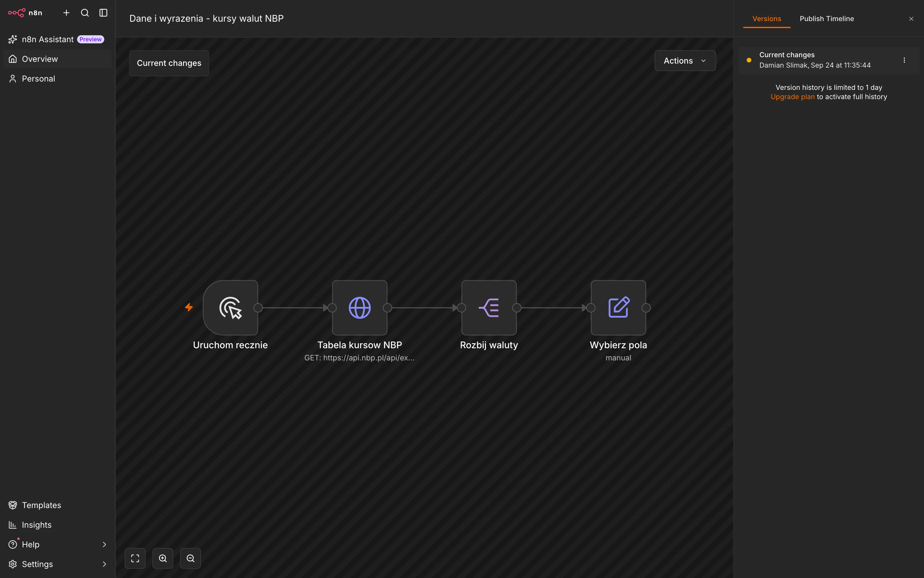Viewport: 924px width, 578px height.
Task: Click output connector of Uruchom recznie node
Action: pos(258,308)
